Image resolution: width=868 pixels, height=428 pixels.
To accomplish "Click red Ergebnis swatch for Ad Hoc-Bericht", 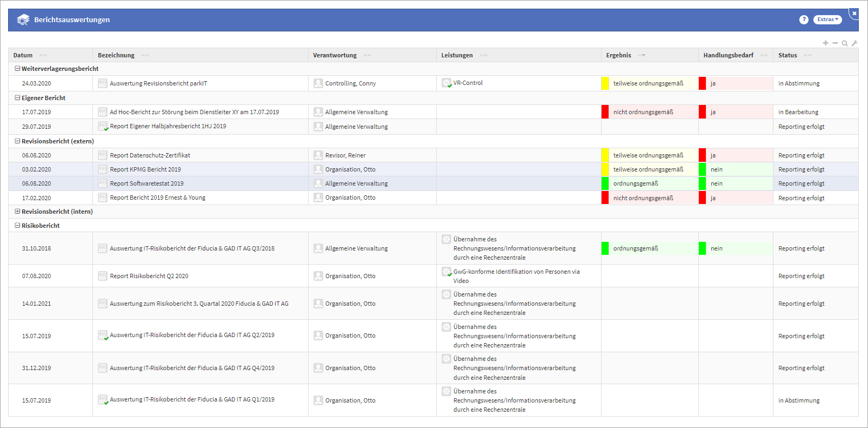I will click(x=605, y=112).
